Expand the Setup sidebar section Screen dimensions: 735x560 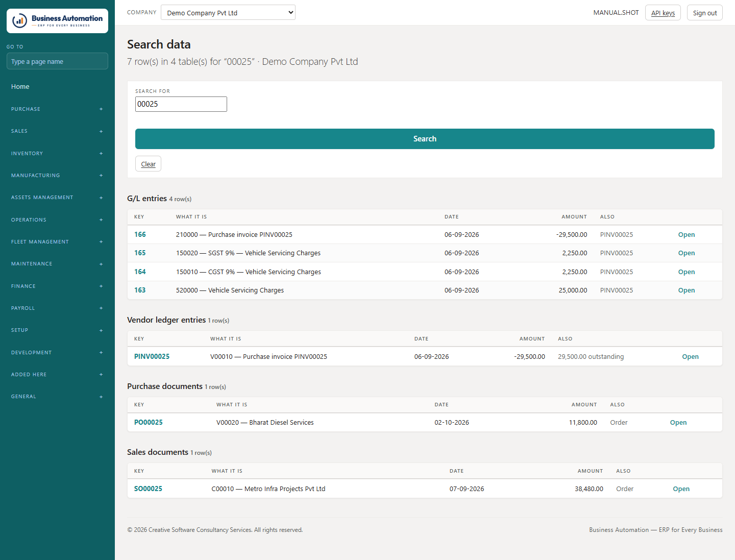pyautogui.click(x=57, y=330)
